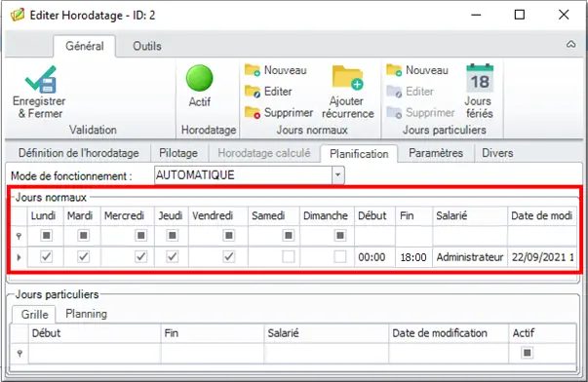Toggle Vendredi checkbox in data row
The width and height of the screenshot is (588, 382).
(x=229, y=257)
